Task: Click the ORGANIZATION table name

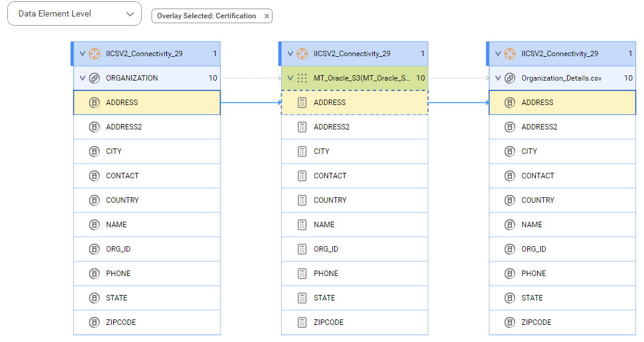Action: [132, 78]
